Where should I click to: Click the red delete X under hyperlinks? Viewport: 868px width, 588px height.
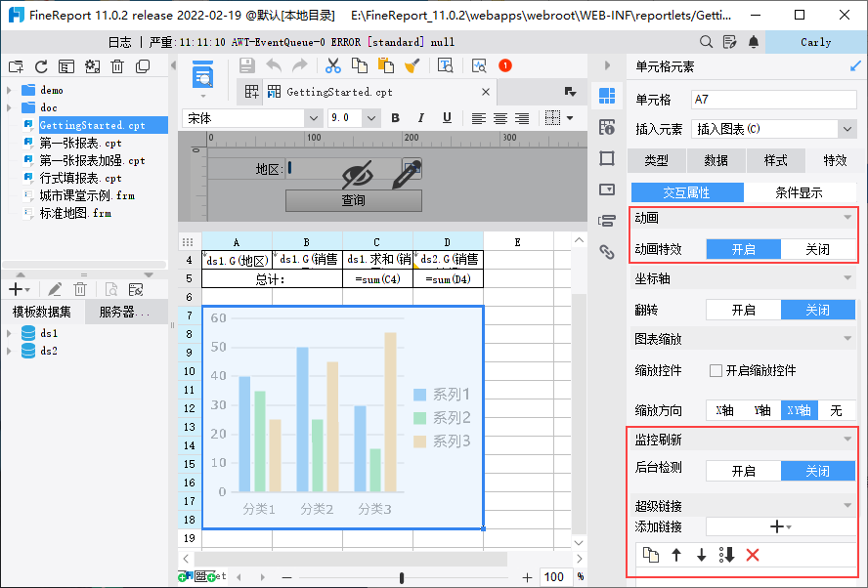(x=753, y=555)
